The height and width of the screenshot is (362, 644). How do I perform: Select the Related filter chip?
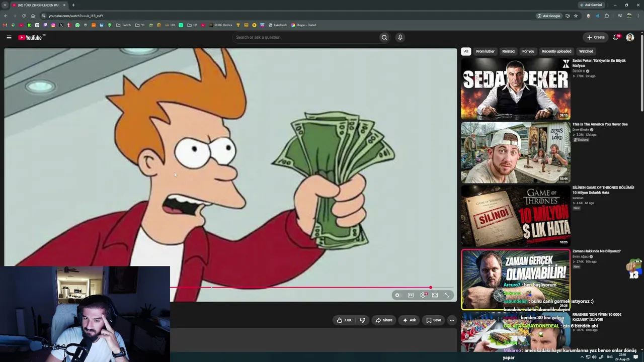pyautogui.click(x=508, y=51)
